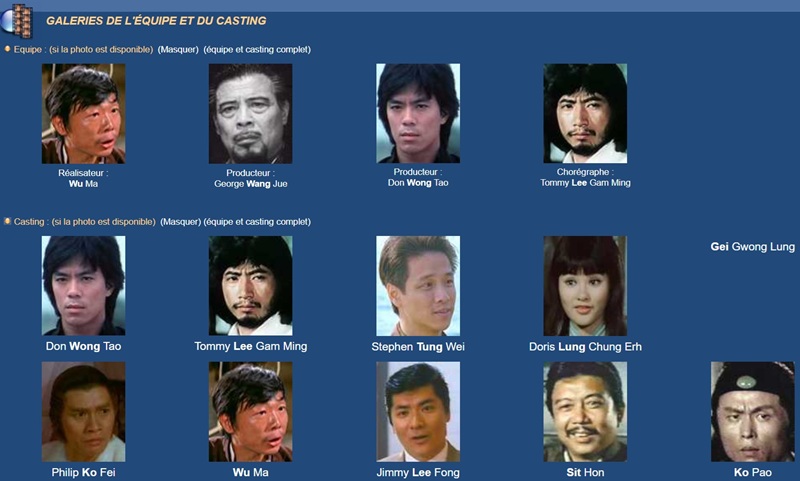
Task: Open Sit Hon's portrait thumbnail
Action: (585, 412)
